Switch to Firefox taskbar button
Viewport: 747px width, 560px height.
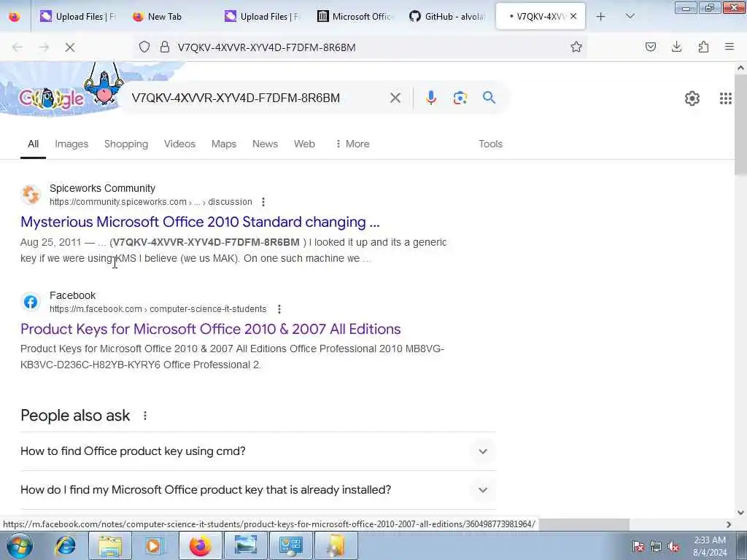200,545
